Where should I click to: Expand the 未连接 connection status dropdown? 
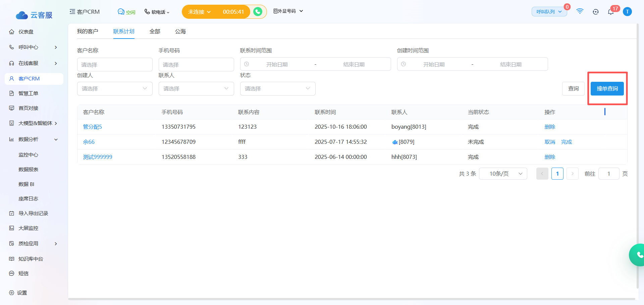pos(199,12)
